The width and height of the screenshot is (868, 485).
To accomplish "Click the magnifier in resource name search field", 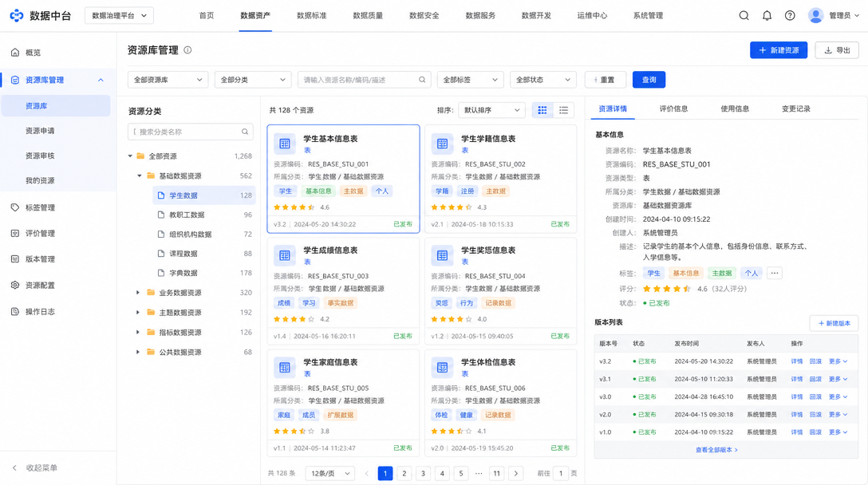I will tap(422, 80).
